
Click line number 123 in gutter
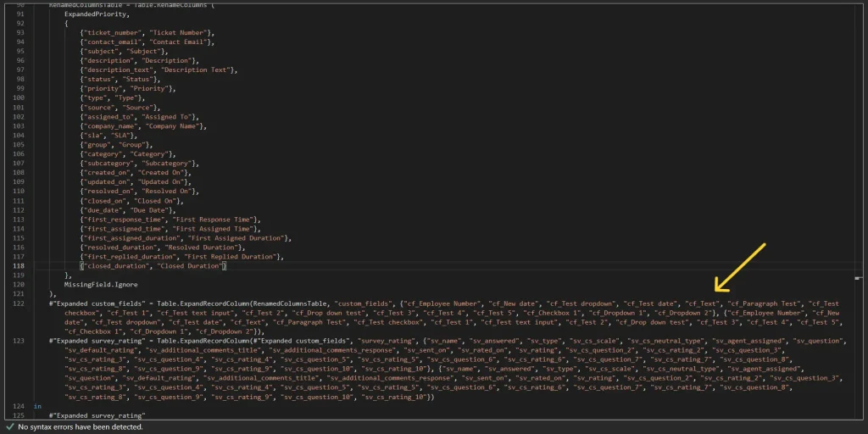18,341
